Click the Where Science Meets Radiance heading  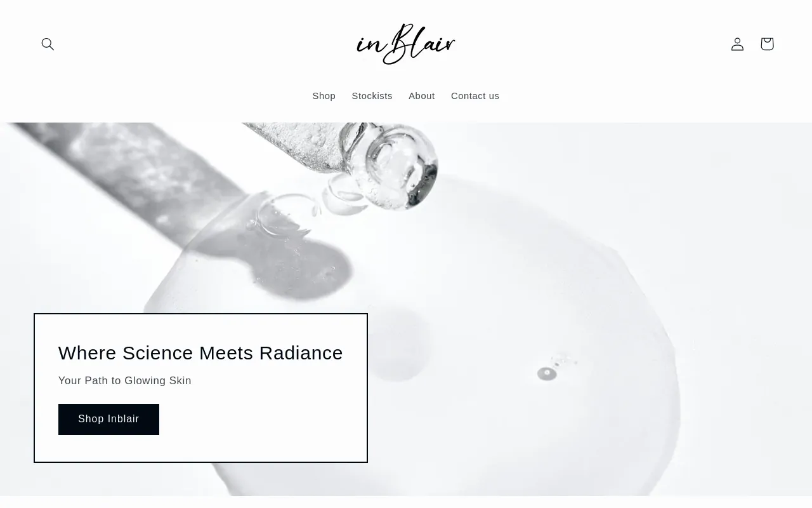[x=200, y=353]
